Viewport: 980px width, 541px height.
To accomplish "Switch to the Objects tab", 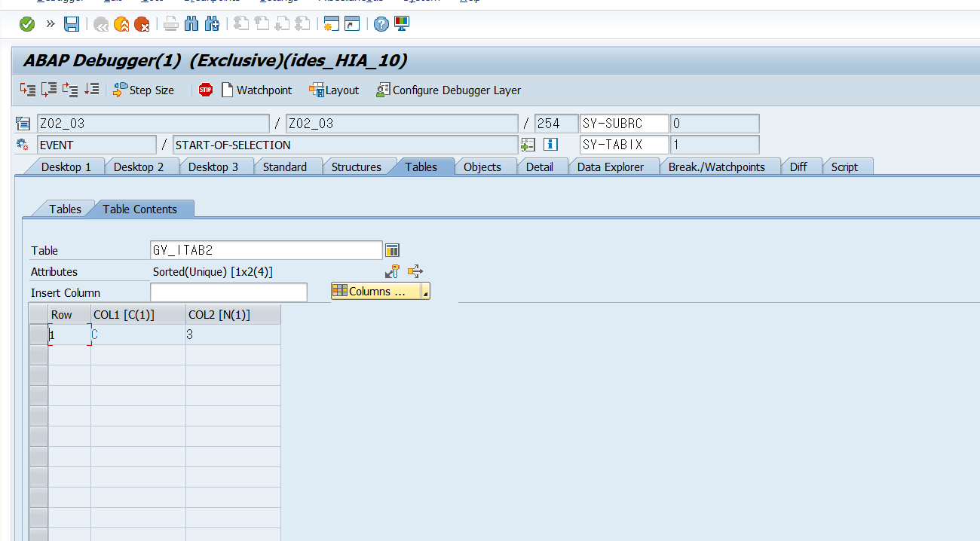I will click(x=482, y=167).
